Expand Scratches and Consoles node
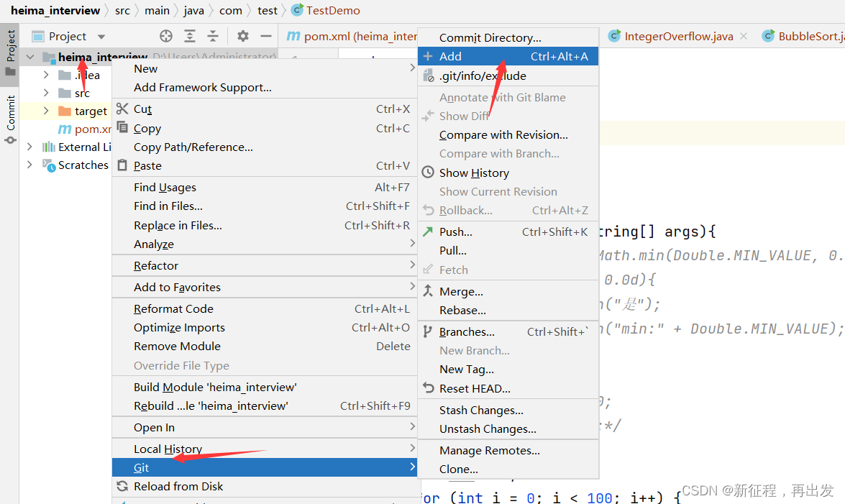The image size is (845, 504). pyautogui.click(x=29, y=165)
